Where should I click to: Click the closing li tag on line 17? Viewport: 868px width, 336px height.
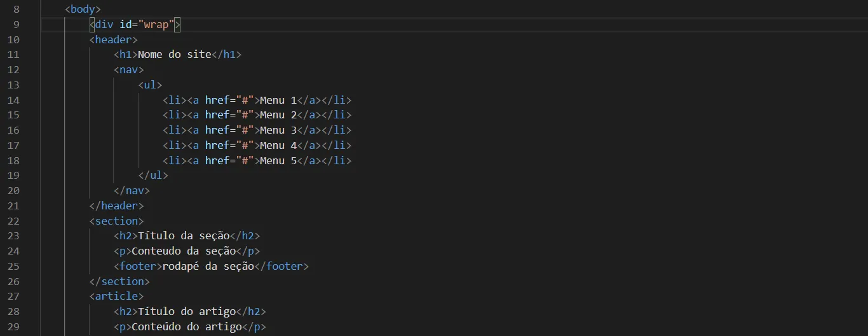click(336, 145)
